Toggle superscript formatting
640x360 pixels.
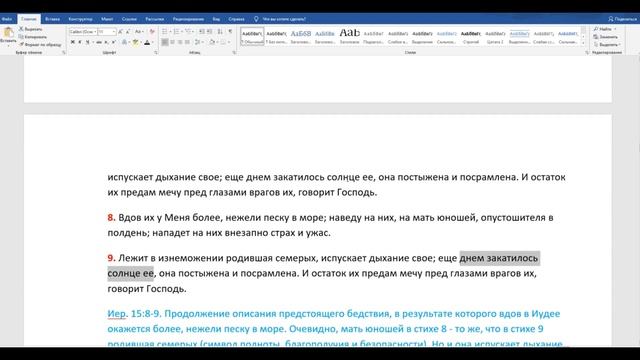(x=113, y=42)
